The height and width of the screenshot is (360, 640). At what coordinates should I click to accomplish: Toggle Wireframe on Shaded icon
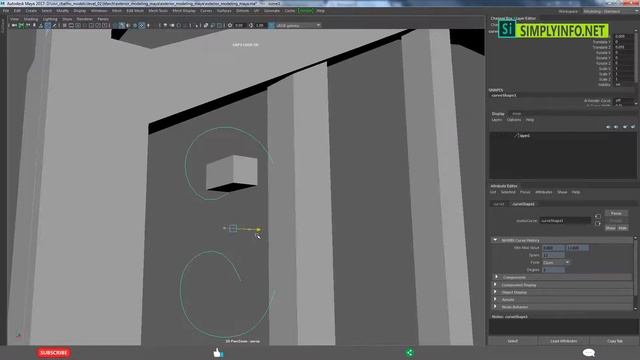[135, 25]
